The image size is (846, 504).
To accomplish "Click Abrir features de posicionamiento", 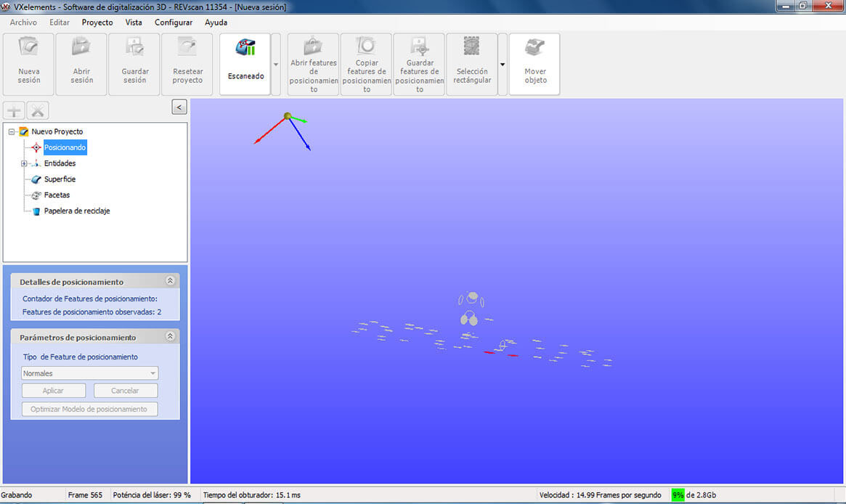I will 314,64.
